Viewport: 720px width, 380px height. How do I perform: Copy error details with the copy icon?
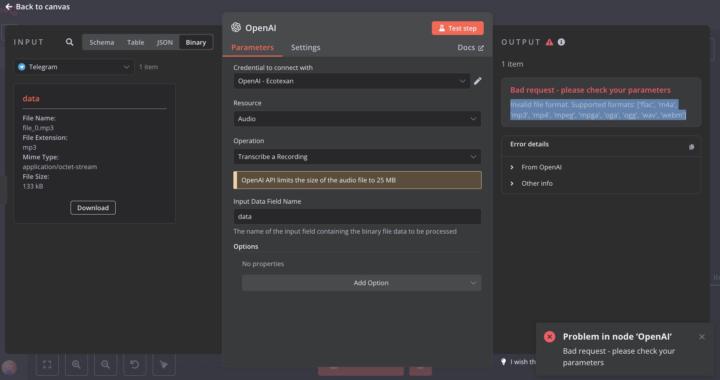click(x=692, y=147)
